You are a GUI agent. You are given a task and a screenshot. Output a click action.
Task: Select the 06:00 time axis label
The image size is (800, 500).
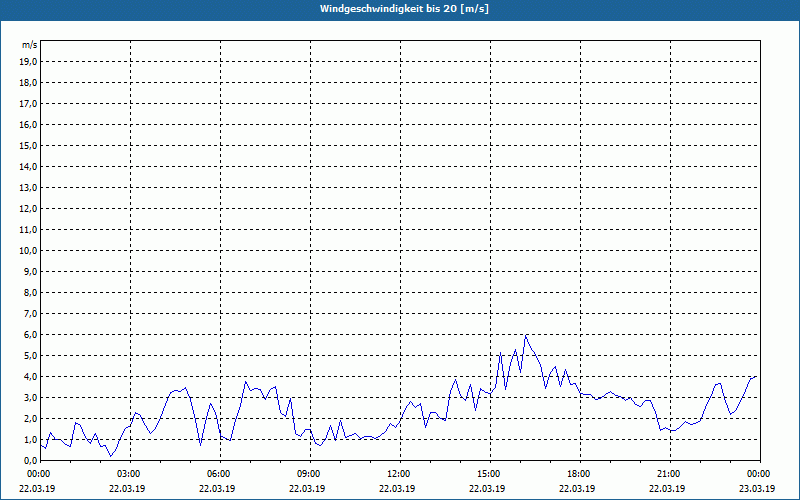pyautogui.click(x=218, y=473)
